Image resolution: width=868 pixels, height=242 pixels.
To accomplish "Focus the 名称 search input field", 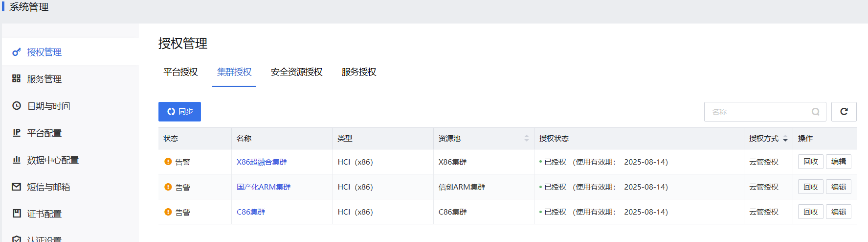I will 757,112.
